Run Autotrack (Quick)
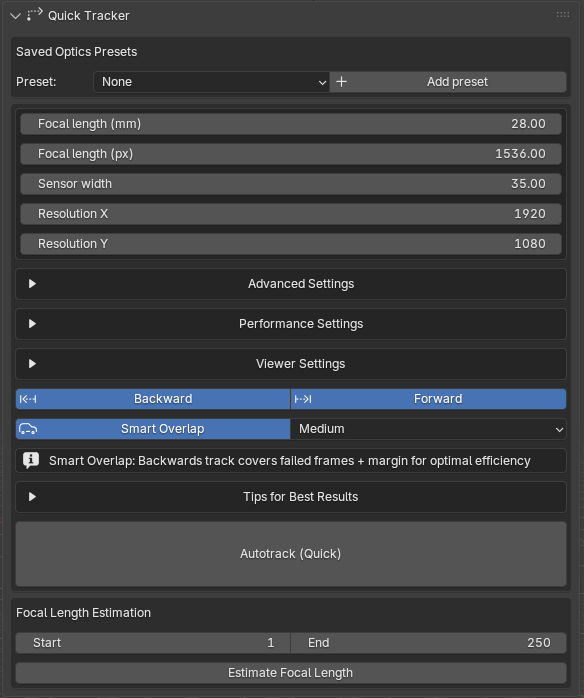This screenshot has width=584, height=698. [x=291, y=554]
